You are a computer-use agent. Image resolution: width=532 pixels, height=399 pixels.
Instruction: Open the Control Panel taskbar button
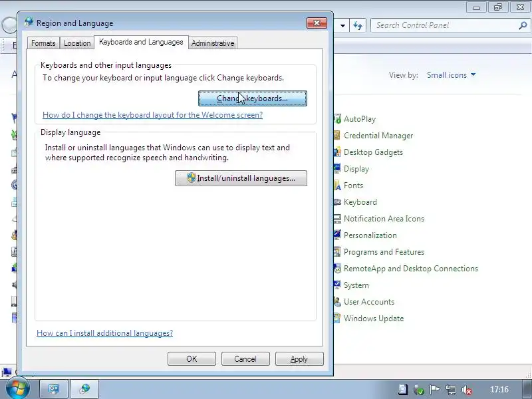54,389
